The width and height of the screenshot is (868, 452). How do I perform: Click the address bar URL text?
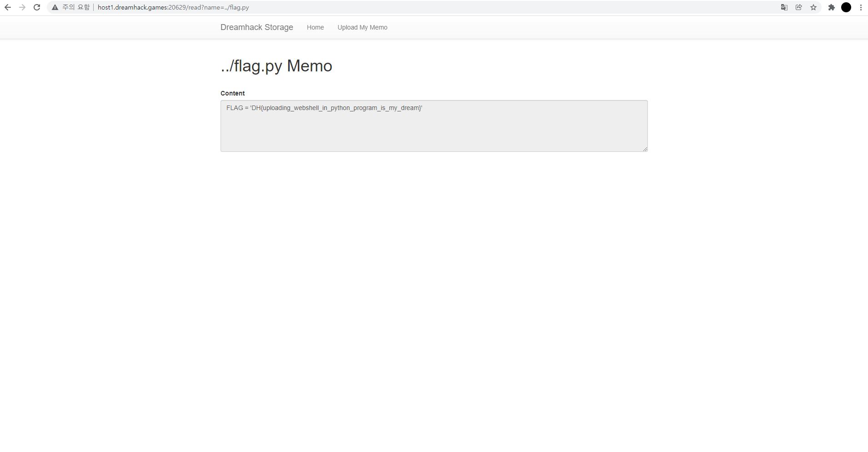point(173,7)
